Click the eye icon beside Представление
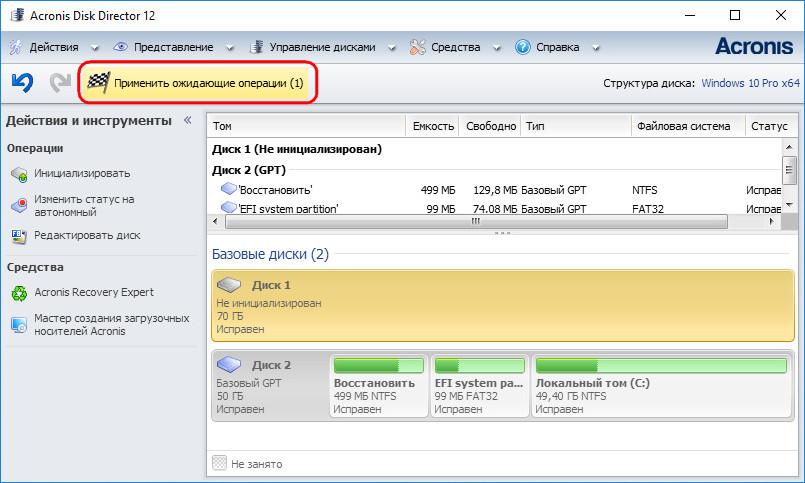Viewport: 805px width, 483px height. [x=120, y=47]
